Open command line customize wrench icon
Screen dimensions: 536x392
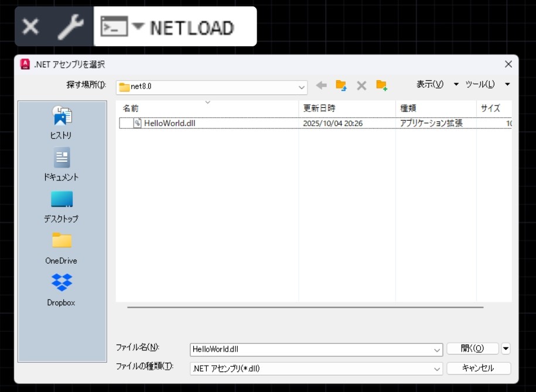click(x=70, y=27)
